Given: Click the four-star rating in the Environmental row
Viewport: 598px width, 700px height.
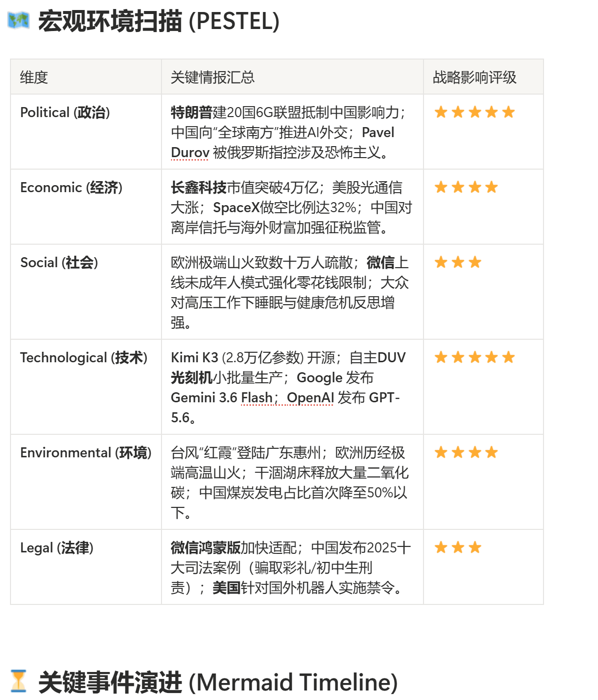Looking at the screenshot, I should (466, 452).
